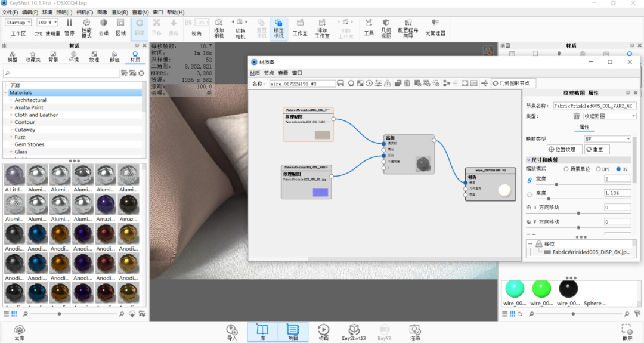644x343 pixels.
Task: Click the 宽度 slider handle
Action: (x=556, y=184)
